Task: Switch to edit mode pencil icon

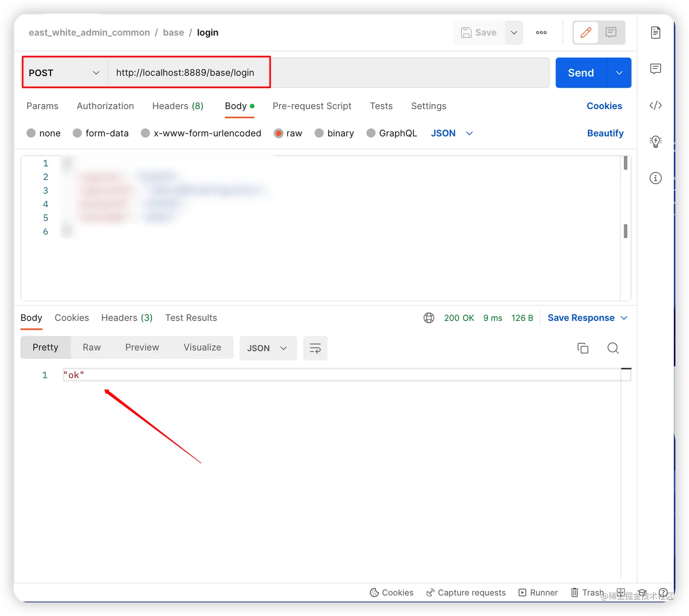Action: point(586,32)
